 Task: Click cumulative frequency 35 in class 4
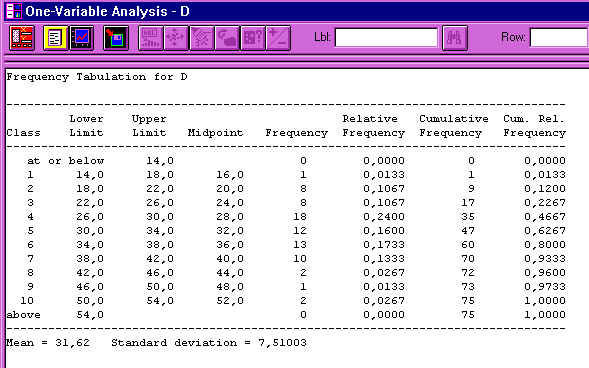coord(468,217)
